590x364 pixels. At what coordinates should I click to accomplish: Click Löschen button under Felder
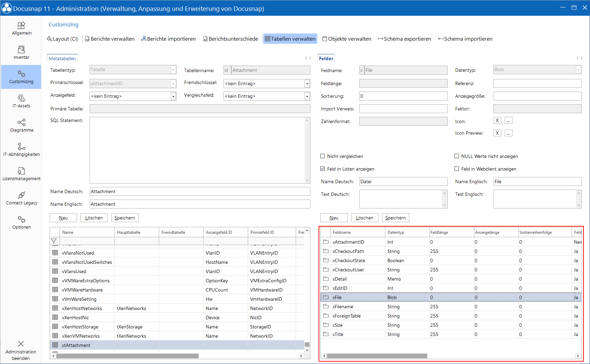point(364,218)
